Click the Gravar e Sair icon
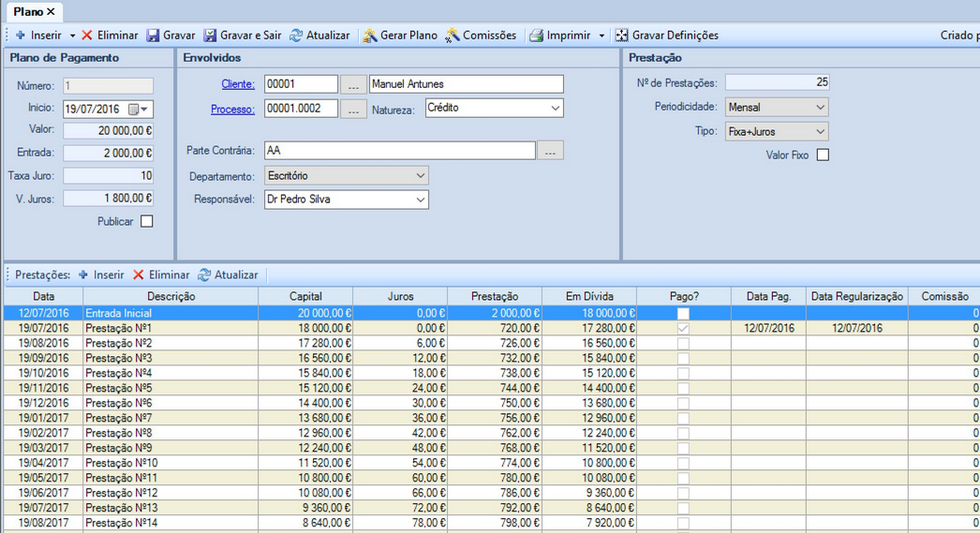Image resolution: width=980 pixels, height=533 pixels. click(211, 36)
